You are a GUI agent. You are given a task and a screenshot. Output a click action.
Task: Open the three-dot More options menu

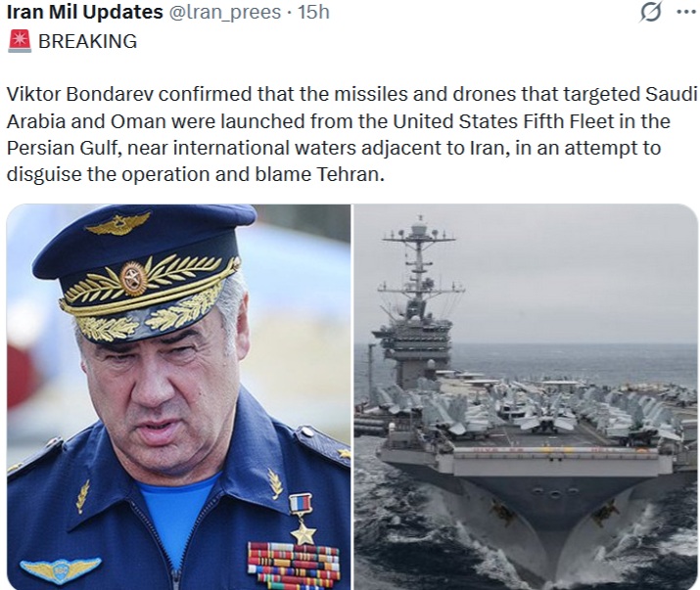pos(686,12)
